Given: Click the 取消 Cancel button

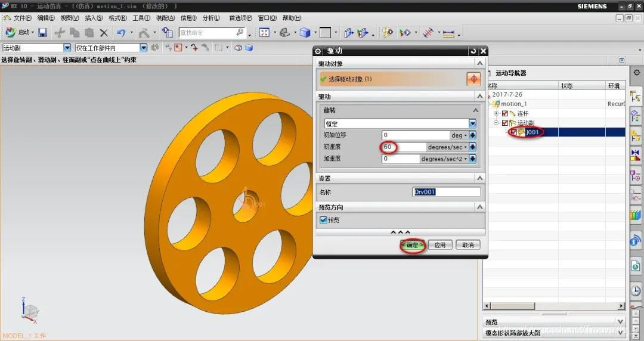Looking at the screenshot, I should coord(468,245).
